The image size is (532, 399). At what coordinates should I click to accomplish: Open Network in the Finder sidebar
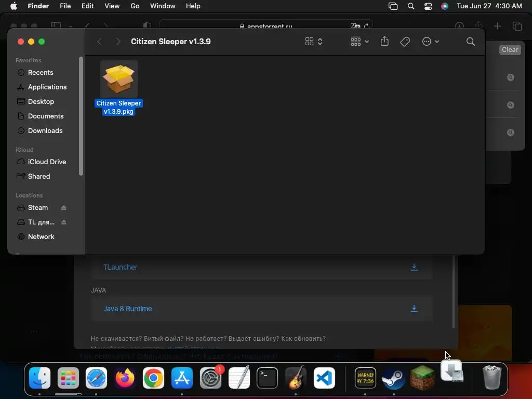click(x=41, y=237)
